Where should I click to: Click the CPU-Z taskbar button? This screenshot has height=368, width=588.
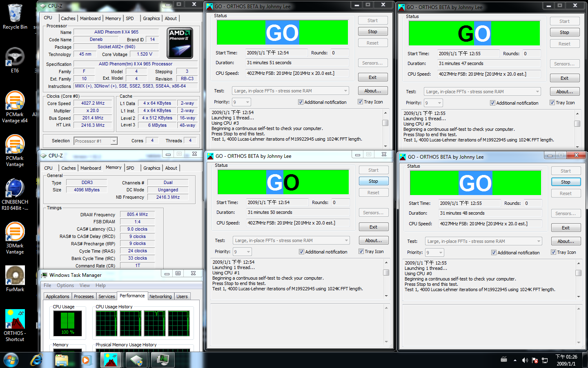[x=136, y=360]
